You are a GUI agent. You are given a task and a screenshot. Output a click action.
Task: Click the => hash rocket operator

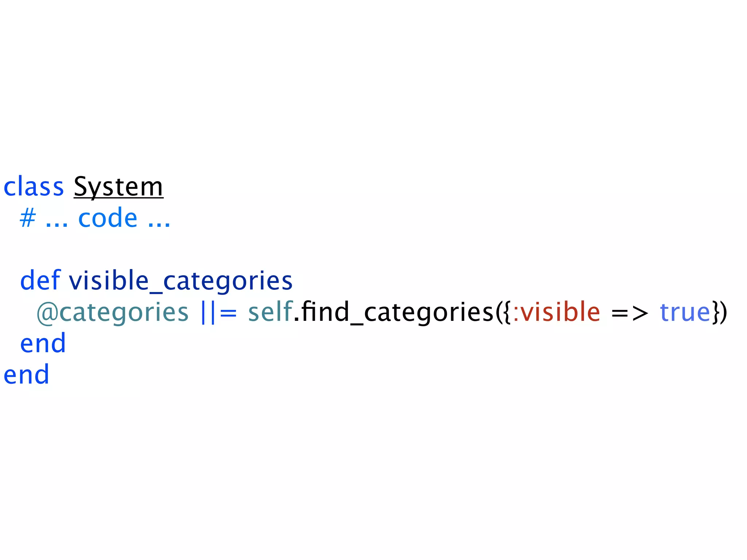(x=630, y=313)
